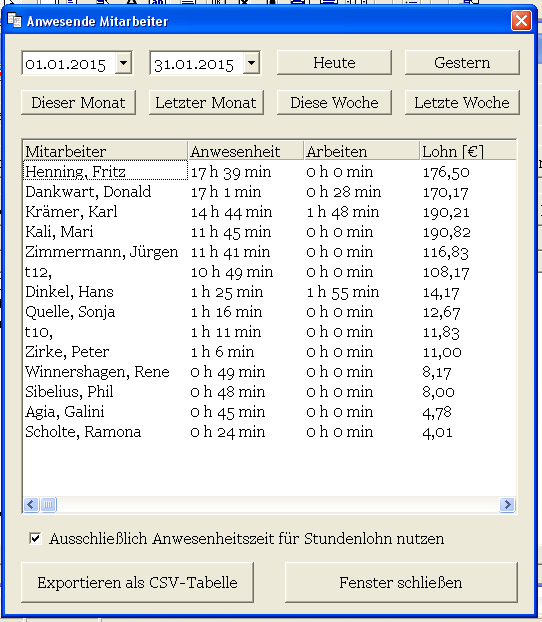The width and height of the screenshot is (542, 622).
Task: Sort by the Mitarbeiter column header
Action: (105, 151)
